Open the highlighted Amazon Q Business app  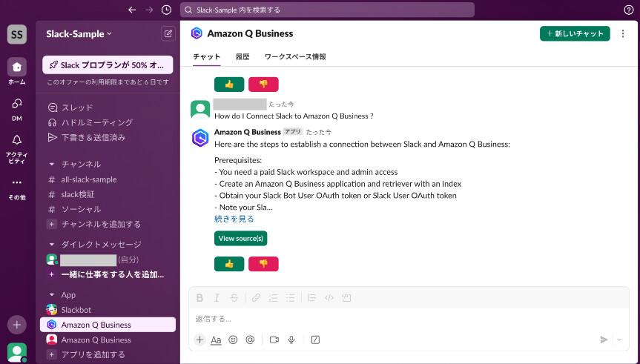pyautogui.click(x=108, y=325)
